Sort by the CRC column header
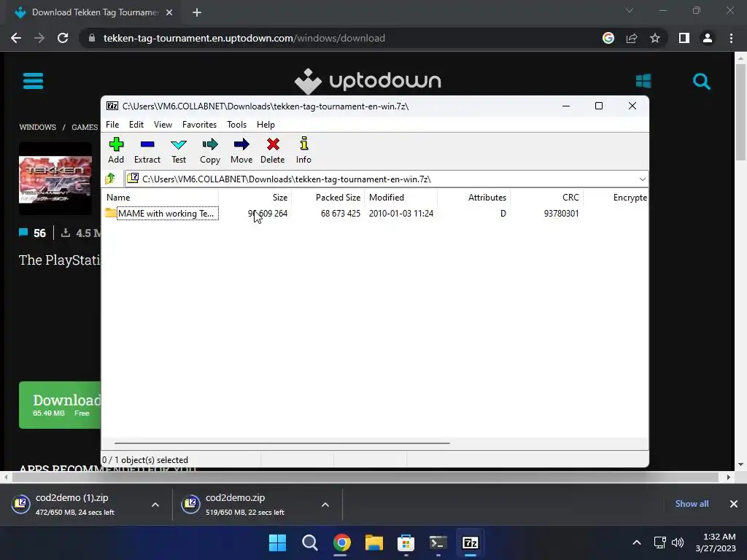 pos(570,198)
